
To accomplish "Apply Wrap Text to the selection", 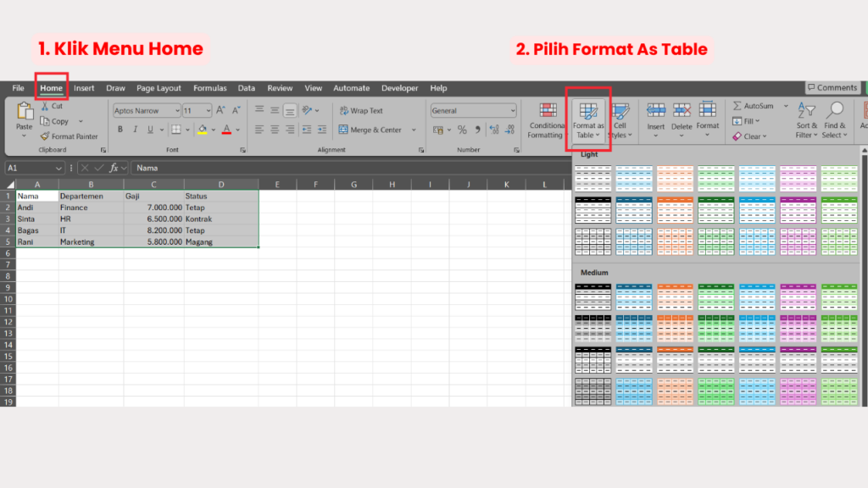I will point(354,111).
